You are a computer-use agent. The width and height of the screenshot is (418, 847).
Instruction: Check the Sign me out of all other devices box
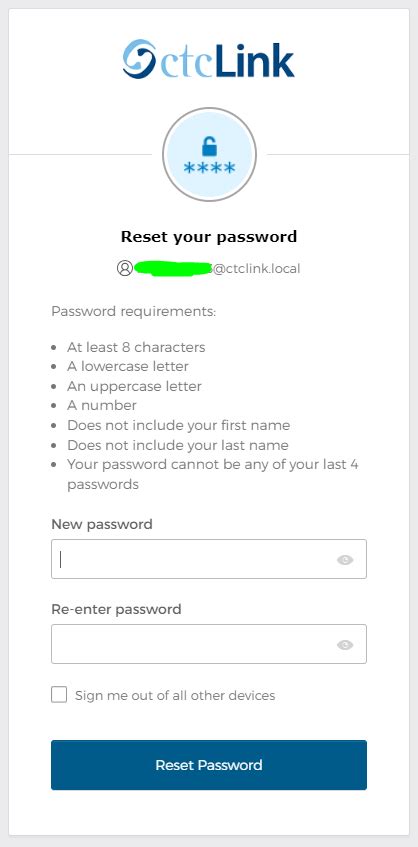[59, 695]
